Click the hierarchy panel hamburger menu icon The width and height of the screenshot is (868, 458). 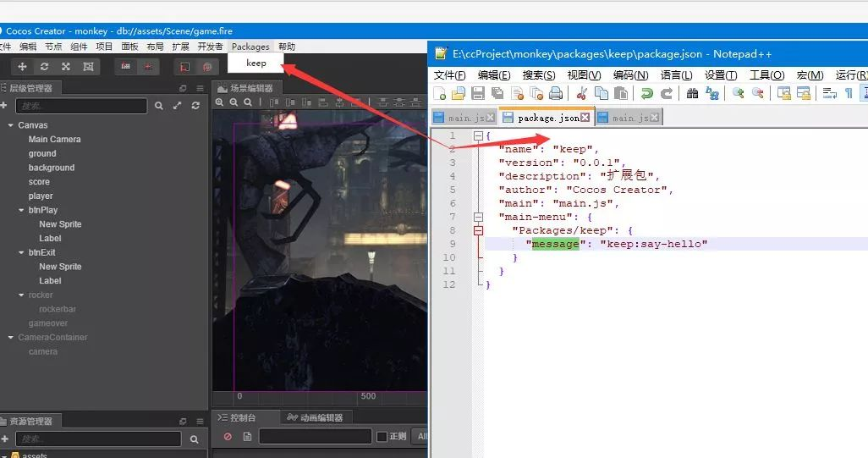click(200, 88)
